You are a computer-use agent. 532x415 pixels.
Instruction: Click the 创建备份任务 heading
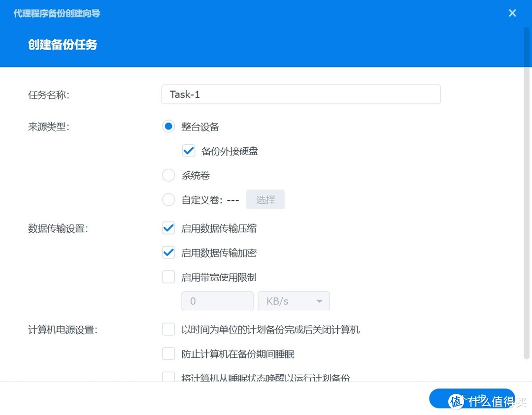coord(63,45)
